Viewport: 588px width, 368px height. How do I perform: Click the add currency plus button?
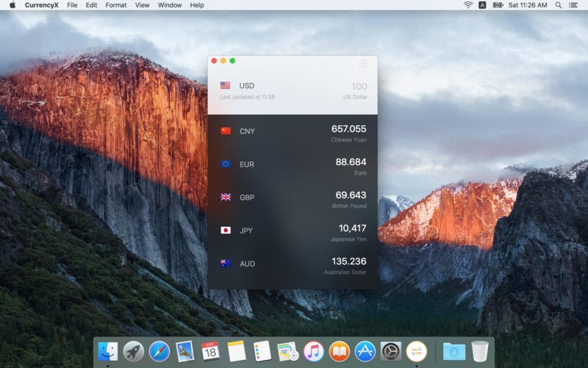coord(362,63)
